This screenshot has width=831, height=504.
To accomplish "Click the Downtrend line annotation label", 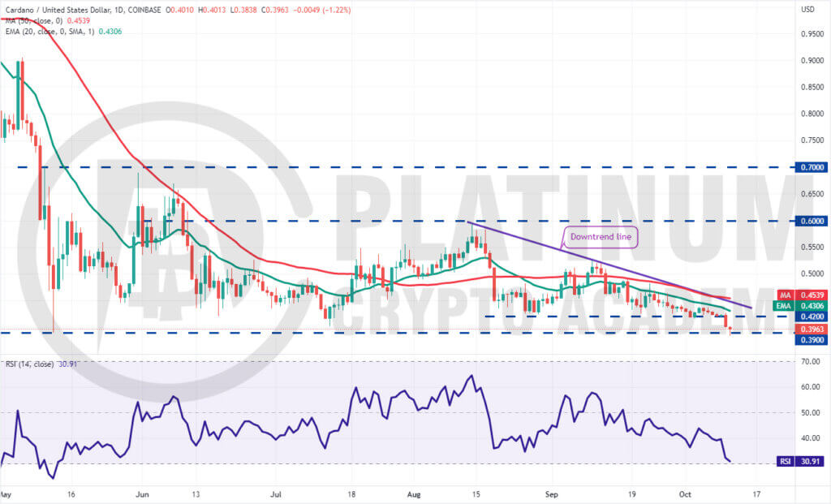I will pos(601,237).
